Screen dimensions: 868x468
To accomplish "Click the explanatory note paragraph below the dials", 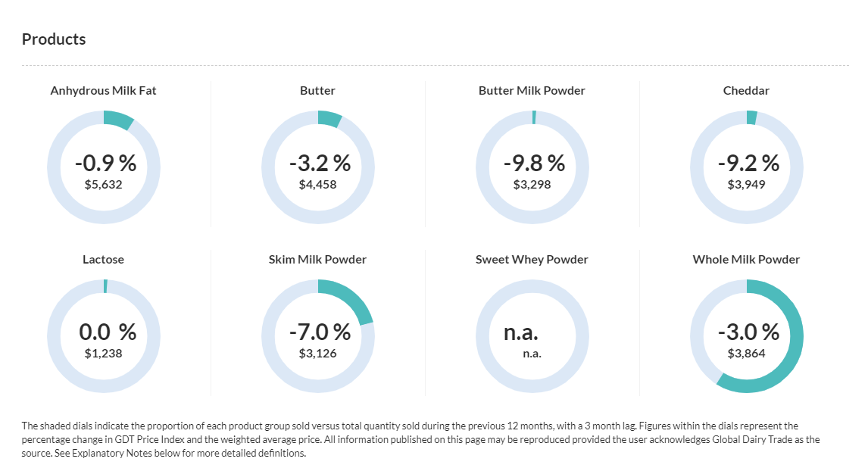I will [x=420, y=440].
